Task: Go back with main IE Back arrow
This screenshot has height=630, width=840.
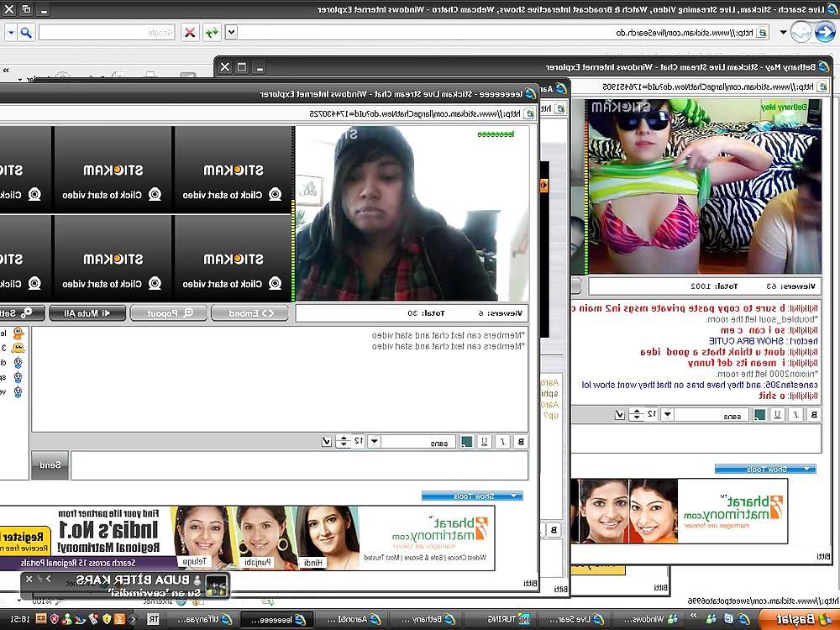Action: tap(825, 32)
